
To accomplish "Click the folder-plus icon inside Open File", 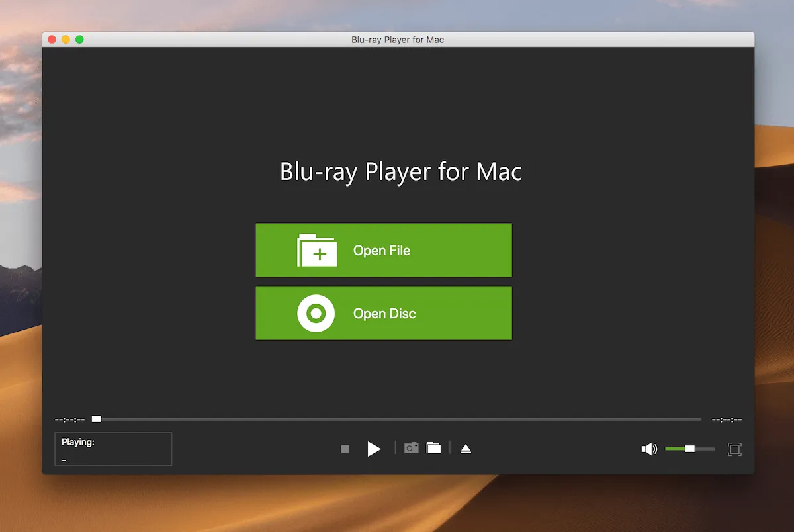I will click(x=318, y=250).
